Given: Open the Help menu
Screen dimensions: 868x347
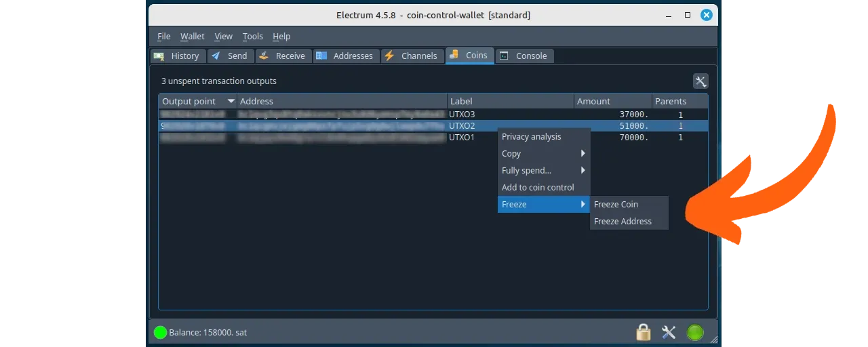Looking at the screenshot, I should (x=281, y=37).
